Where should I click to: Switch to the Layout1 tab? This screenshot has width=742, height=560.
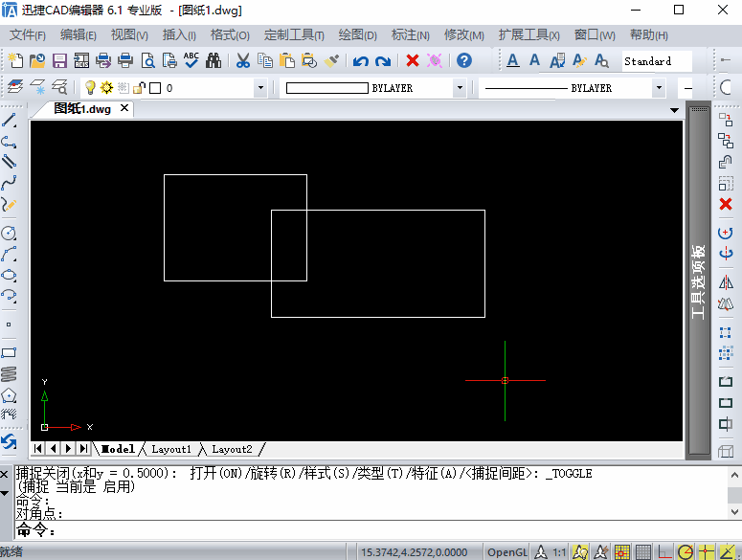point(170,449)
